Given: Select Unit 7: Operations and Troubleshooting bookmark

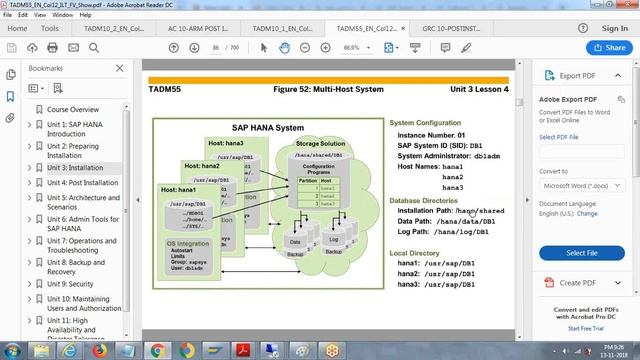Looking at the screenshot, I should coord(82,245).
